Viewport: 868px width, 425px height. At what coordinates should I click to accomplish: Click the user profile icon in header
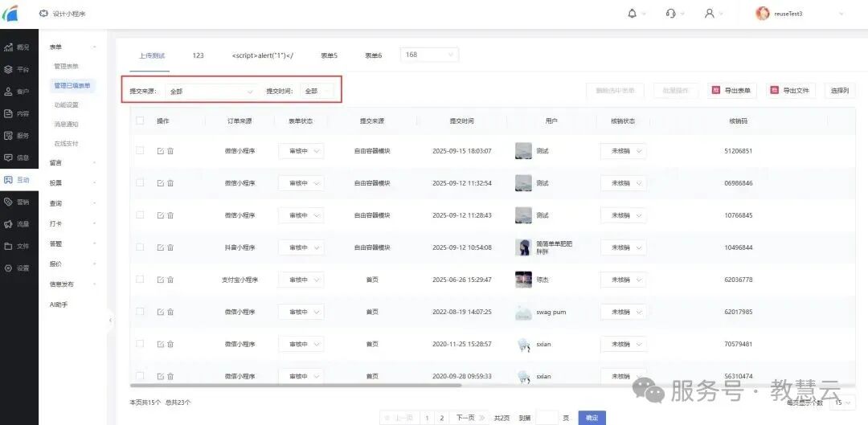click(x=709, y=14)
